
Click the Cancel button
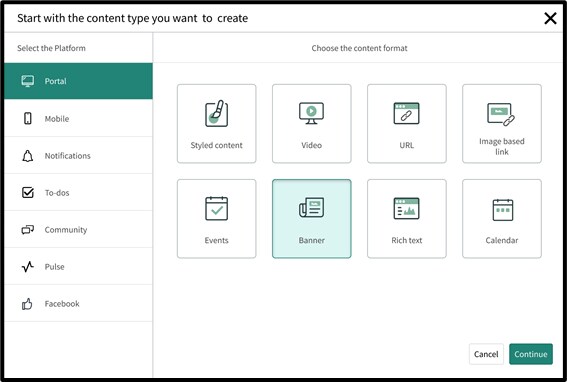pyautogui.click(x=486, y=354)
